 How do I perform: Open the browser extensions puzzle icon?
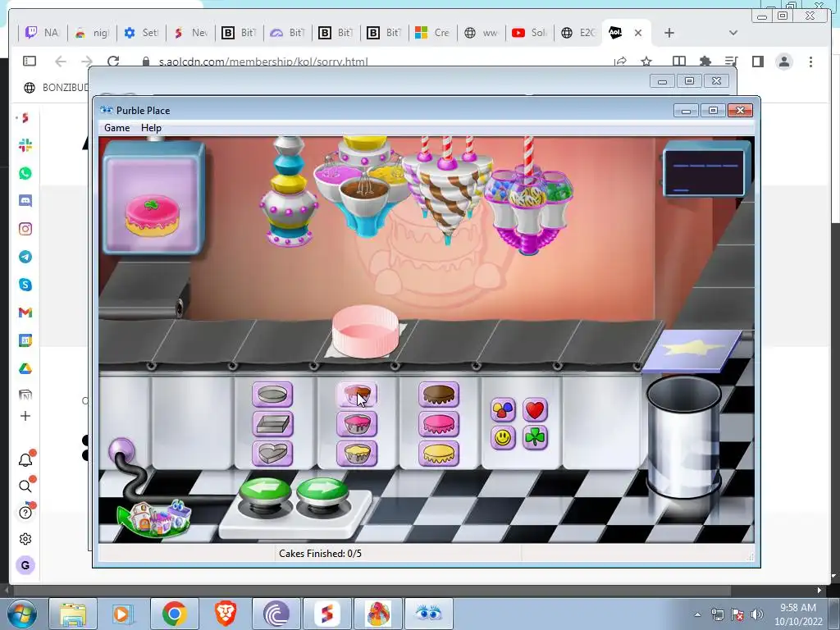[x=705, y=61]
